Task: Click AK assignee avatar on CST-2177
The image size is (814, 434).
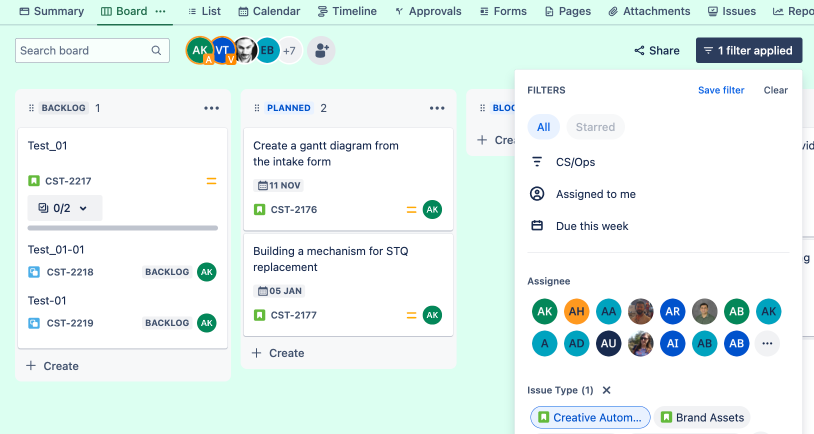Action: 432,315
